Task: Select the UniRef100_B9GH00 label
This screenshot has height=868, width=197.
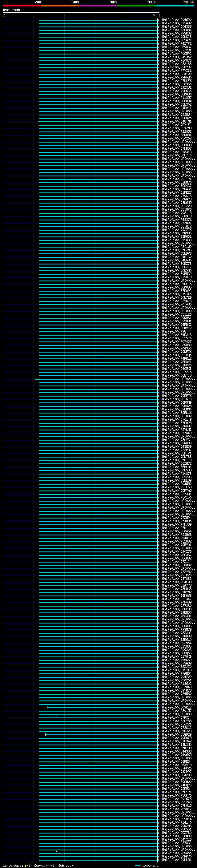Action: [177, 782]
